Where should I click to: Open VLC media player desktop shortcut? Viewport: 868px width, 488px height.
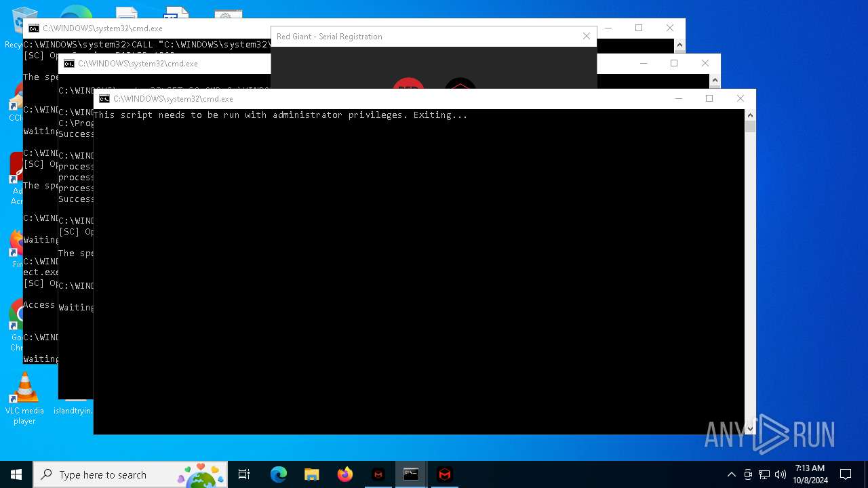tap(24, 398)
